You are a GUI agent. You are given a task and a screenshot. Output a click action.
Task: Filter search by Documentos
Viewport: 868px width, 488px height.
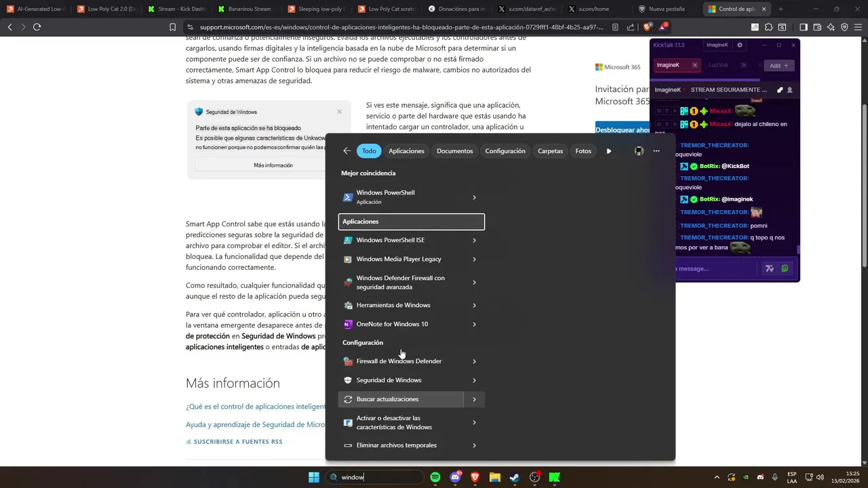(454, 151)
